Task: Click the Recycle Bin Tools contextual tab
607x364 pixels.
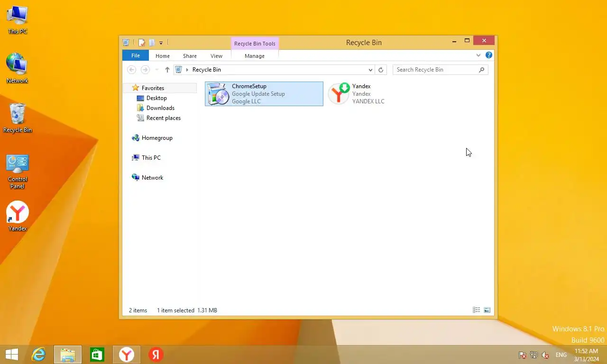Action: (x=255, y=44)
